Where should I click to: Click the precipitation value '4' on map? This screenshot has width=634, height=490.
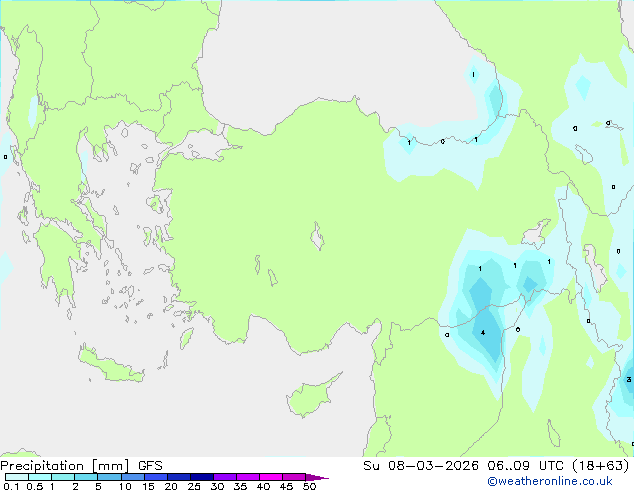click(x=483, y=333)
